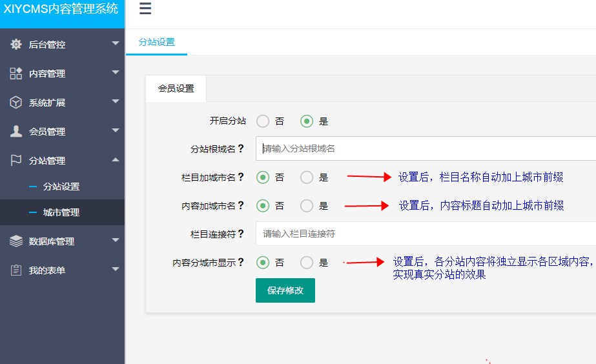Click the database stack icon beside 数据库管理
Image resolution: width=596 pixels, height=364 pixels.
[16, 241]
